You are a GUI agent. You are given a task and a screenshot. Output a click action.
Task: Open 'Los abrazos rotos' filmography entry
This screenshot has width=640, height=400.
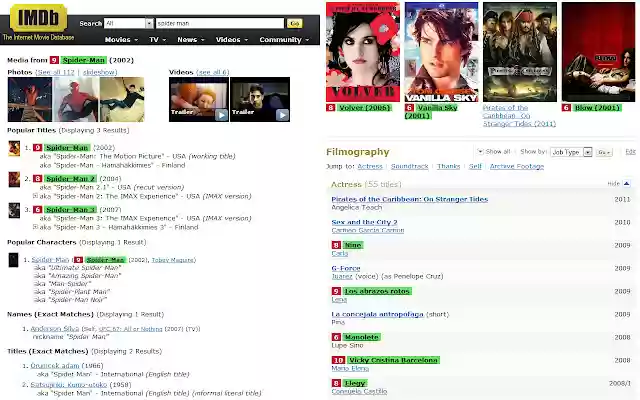pos(377,291)
